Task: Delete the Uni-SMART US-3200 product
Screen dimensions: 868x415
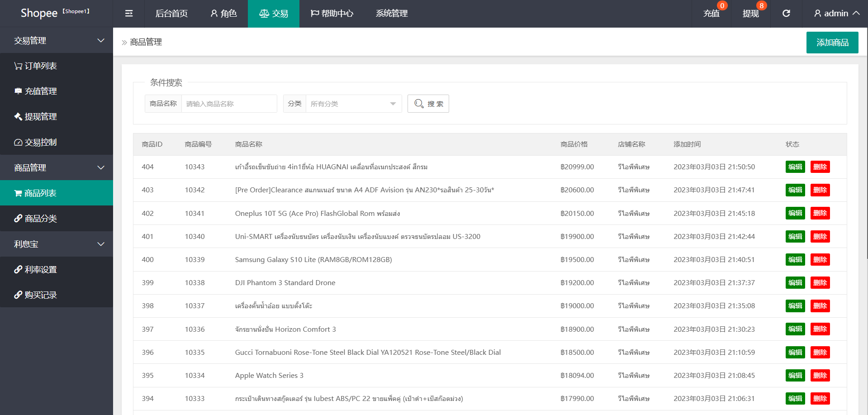Action: (820, 237)
